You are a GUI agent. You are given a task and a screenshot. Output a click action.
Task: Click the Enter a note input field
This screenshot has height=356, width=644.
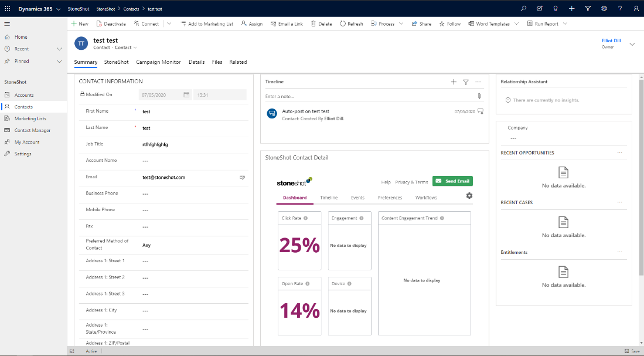(370, 96)
